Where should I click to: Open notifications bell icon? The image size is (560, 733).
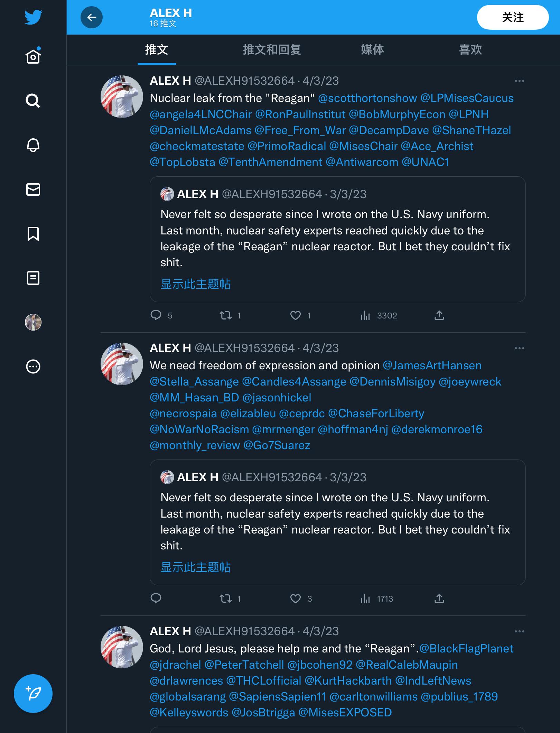pos(33,145)
